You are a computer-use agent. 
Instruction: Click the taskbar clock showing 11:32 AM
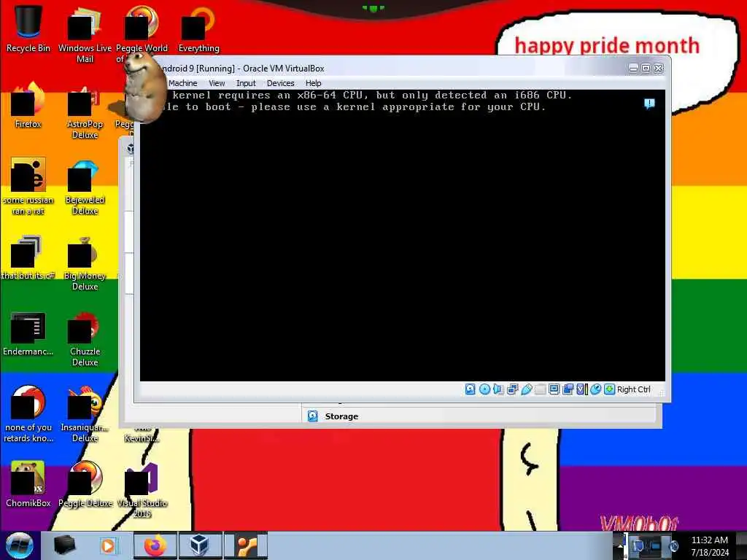pos(710,545)
